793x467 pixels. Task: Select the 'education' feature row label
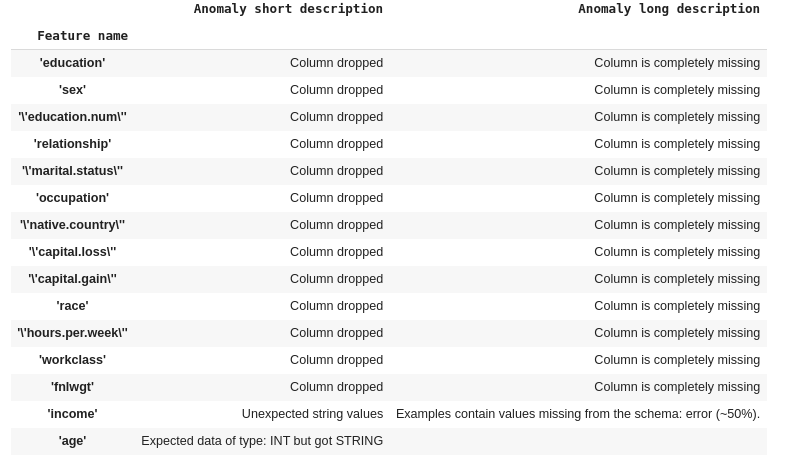point(72,63)
